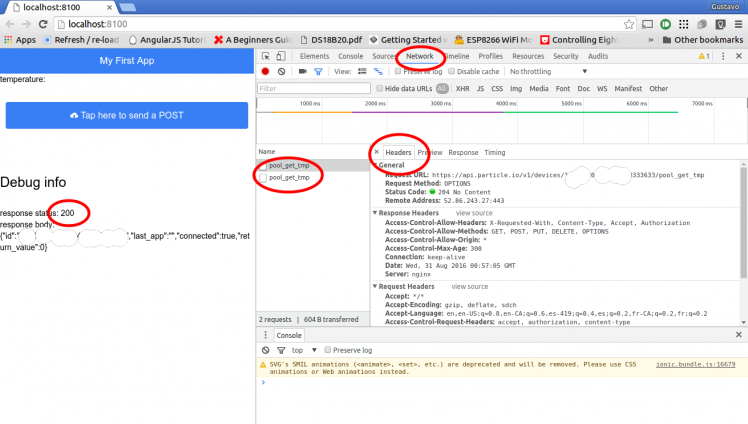The image size is (748, 424).
Task: Click the shield extension icon
Action: [720, 24]
